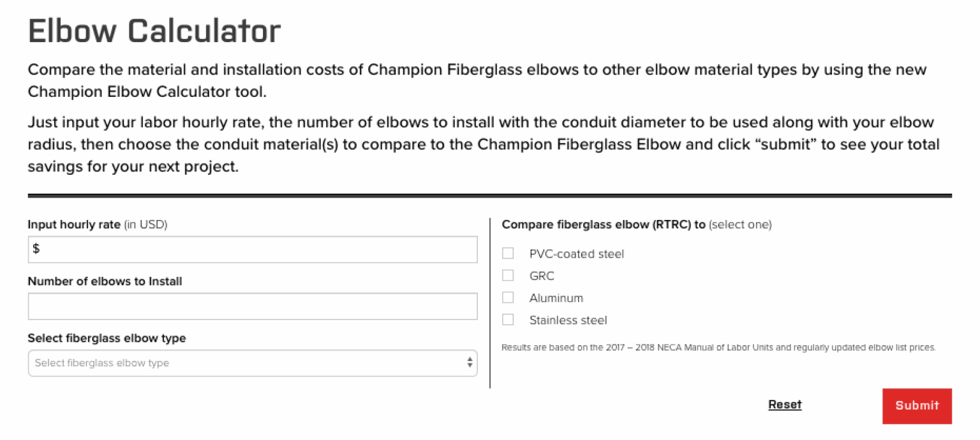Activate the Reset control near Submit

pyautogui.click(x=785, y=404)
